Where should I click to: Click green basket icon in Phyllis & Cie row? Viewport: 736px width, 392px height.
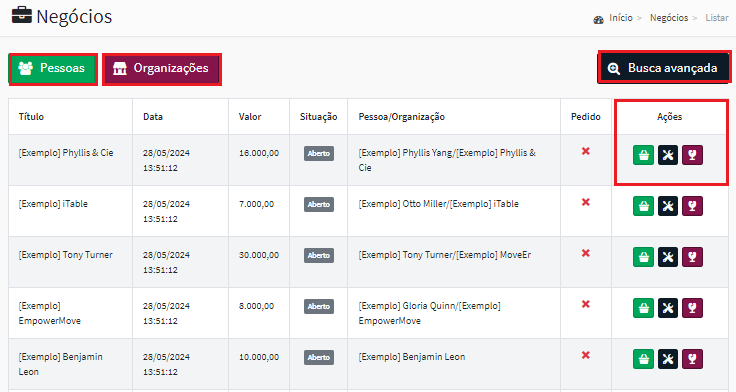coord(643,155)
